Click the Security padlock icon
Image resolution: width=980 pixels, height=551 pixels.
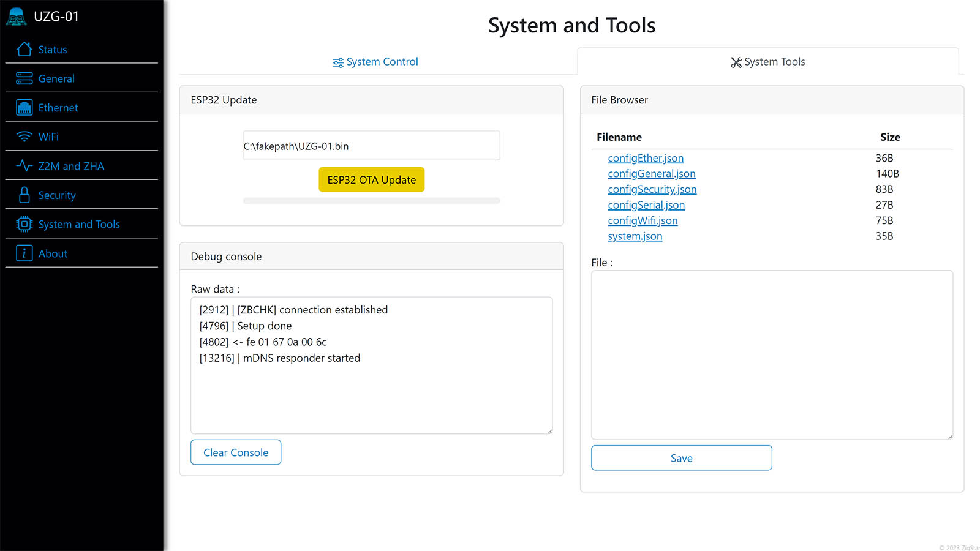tap(24, 195)
